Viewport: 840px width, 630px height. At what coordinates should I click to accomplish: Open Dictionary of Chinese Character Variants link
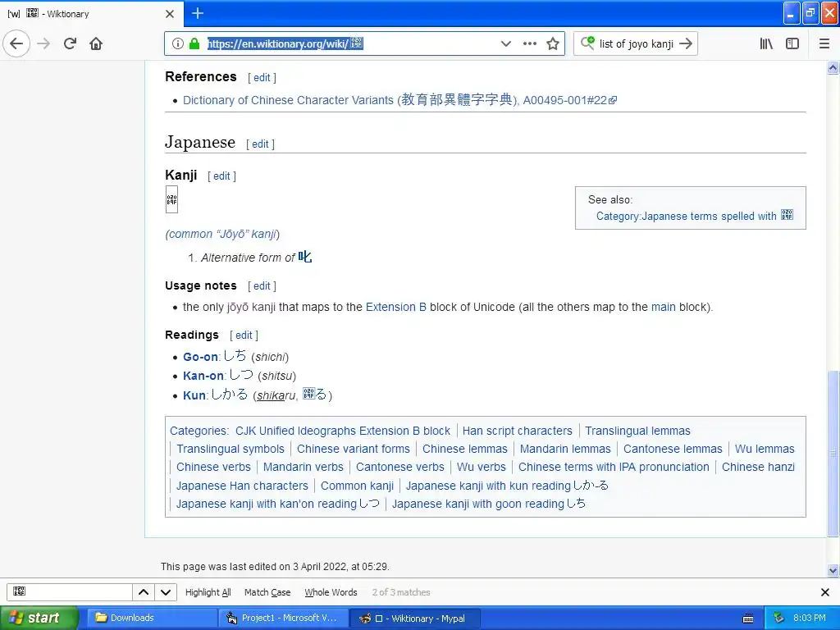click(x=399, y=100)
